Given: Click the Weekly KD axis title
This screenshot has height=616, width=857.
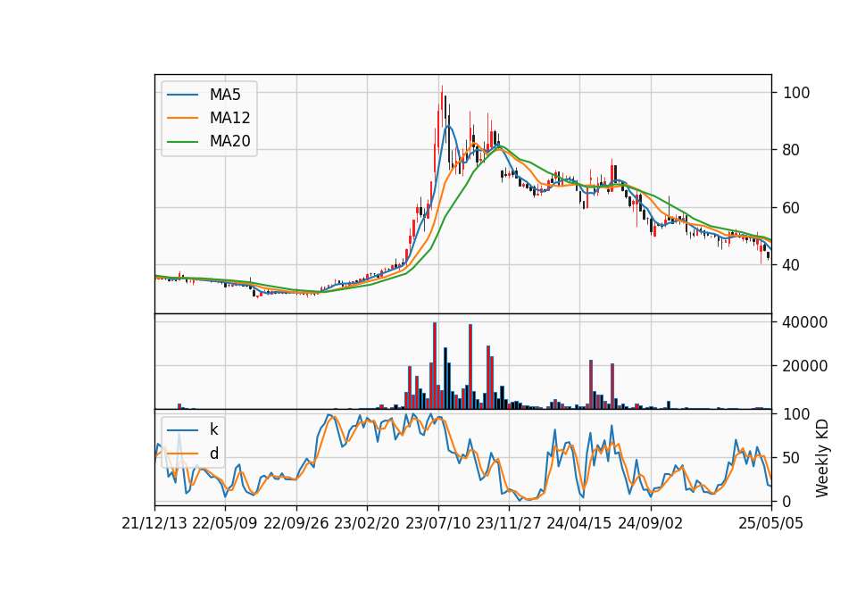Looking at the screenshot, I should point(822,458).
